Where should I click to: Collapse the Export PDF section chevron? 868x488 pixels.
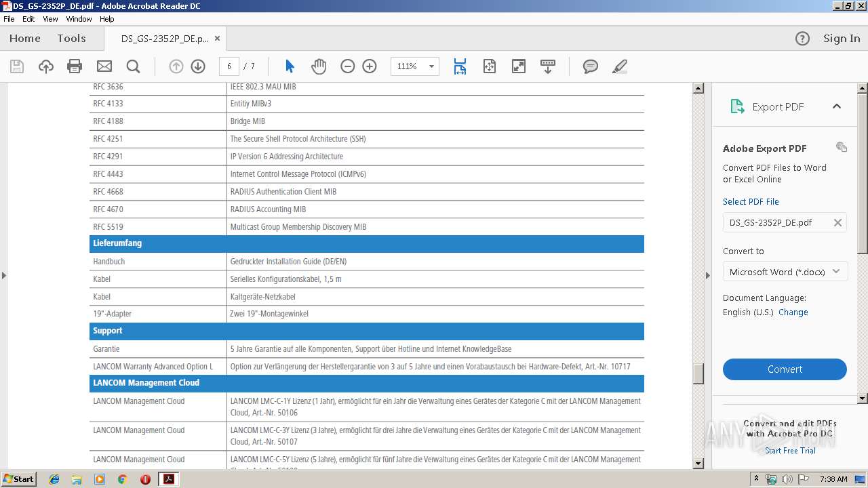837,106
